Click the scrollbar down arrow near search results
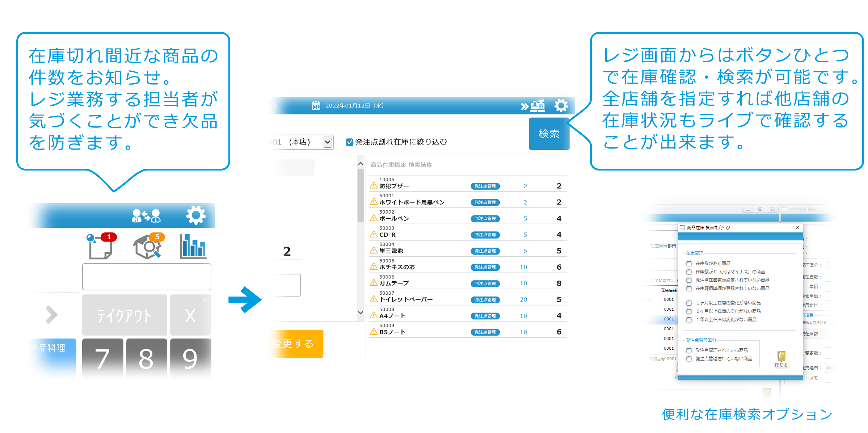Screen dimensions: 868x433 coord(361,312)
